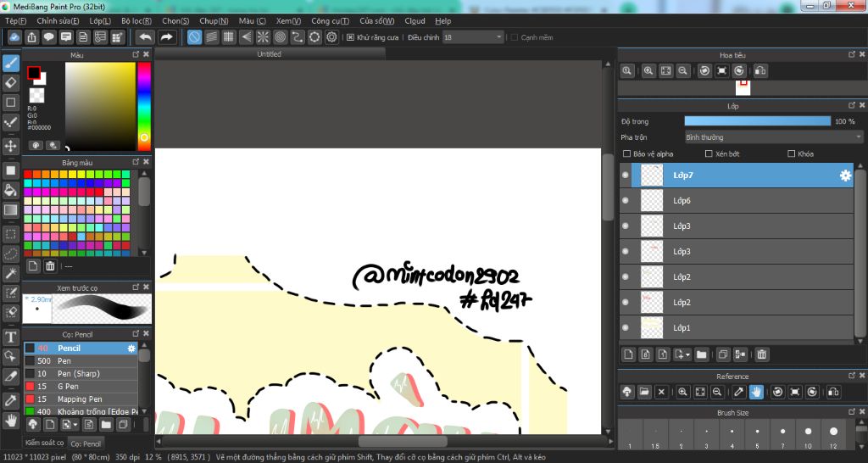This screenshot has height=463, width=868.
Task: Click the black foreground color swatch
Action: [34, 73]
